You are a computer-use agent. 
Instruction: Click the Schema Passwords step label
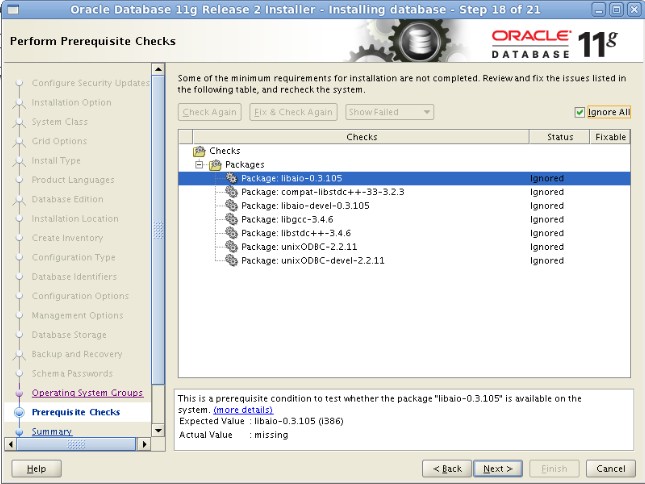pos(72,373)
